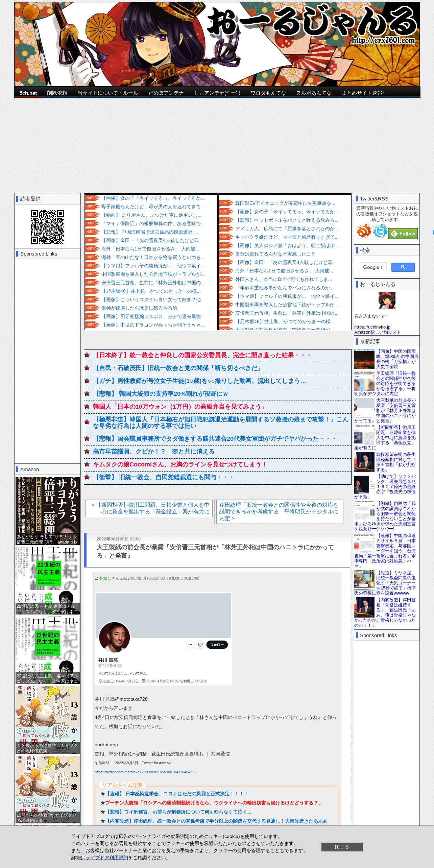This screenshot has height=868, width=434.
Task: Click thumbnail for 続投希望表明の萩生田経産相 article
Action: [364, 462]
